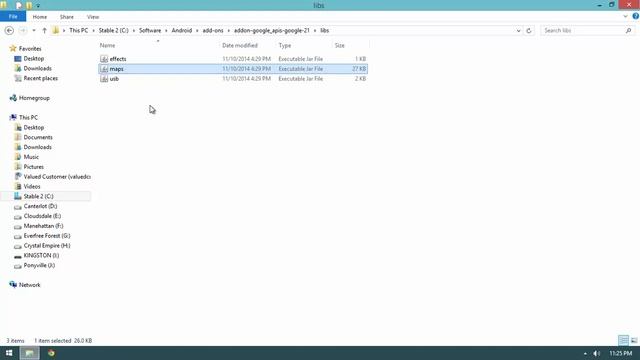Click the Quick Access new folder icon

click(x=29, y=6)
